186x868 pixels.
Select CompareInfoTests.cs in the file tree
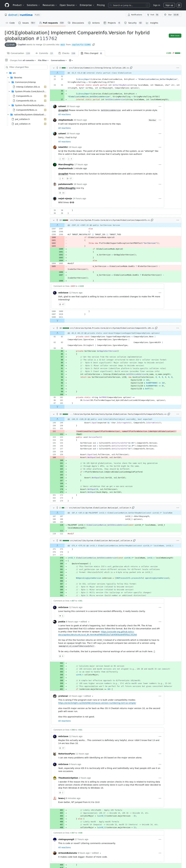coord(27,110)
